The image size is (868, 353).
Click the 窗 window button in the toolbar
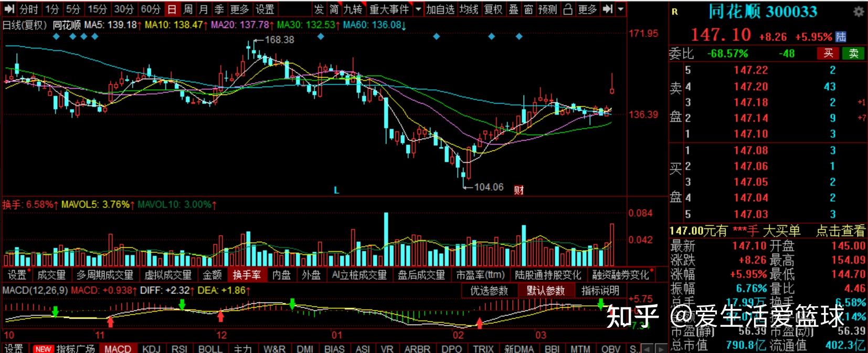tap(528, 9)
